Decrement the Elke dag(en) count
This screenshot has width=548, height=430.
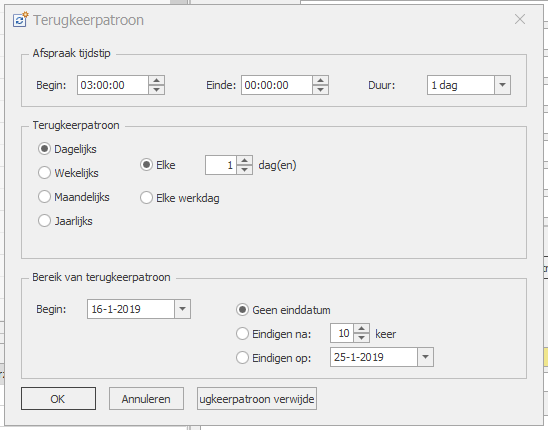244,170
